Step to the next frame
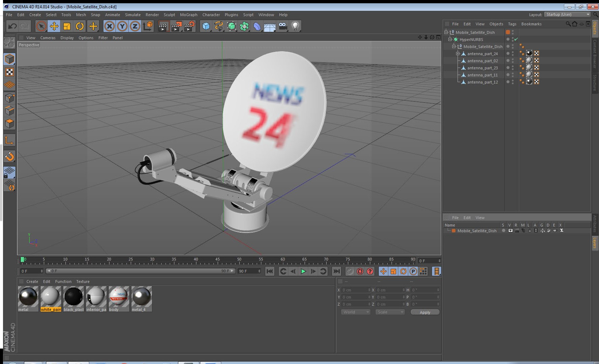This screenshot has height=364, width=599. (x=313, y=271)
